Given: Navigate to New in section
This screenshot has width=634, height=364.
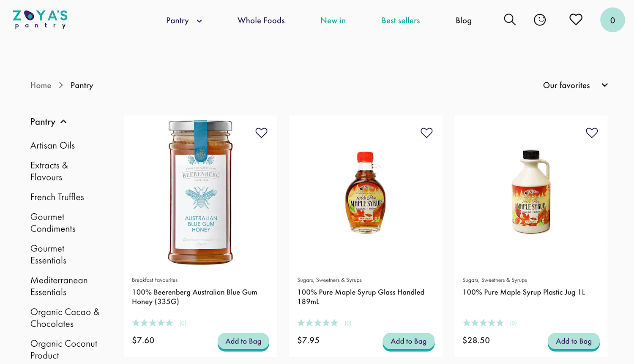Looking at the screenshot, I should [333, 21].
